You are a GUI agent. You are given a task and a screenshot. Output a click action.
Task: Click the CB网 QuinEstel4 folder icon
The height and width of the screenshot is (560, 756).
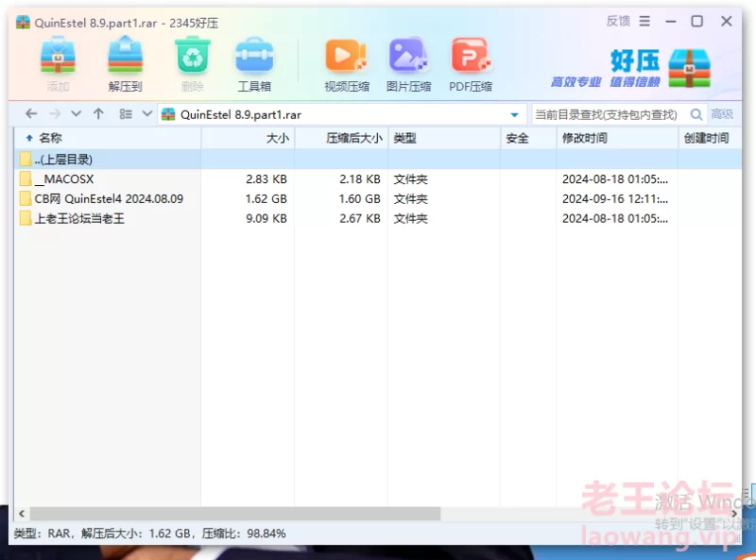[x=26, y=199]
